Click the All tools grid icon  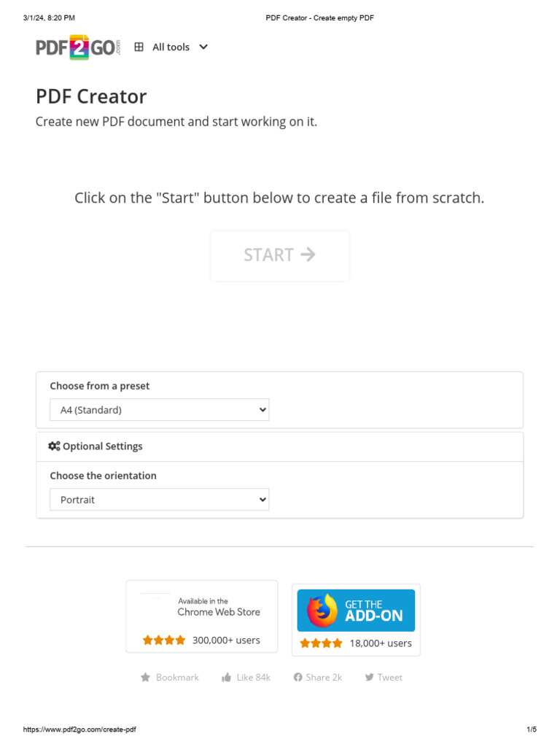(x=139, y=47)
